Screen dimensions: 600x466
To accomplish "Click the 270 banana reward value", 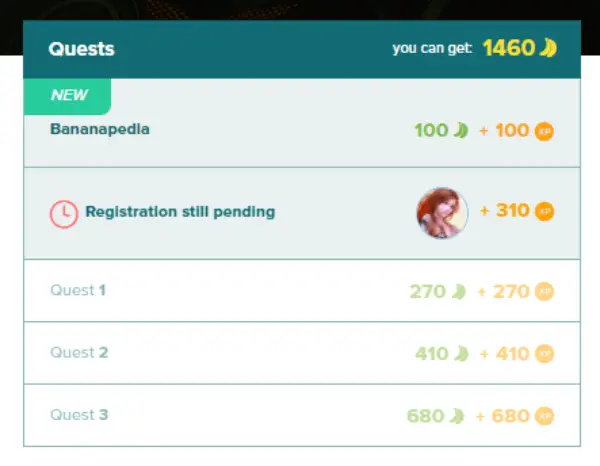I will pos(428,292).
